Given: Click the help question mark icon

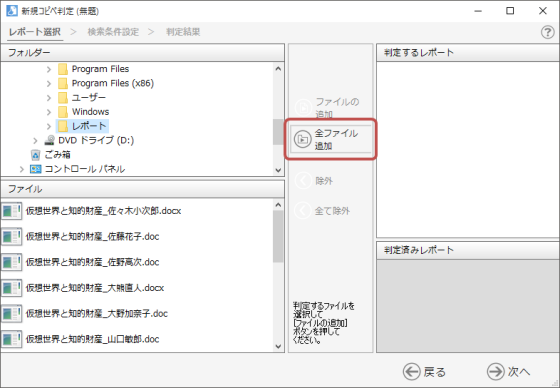Looking at the screenshot, I should point(548,32).
